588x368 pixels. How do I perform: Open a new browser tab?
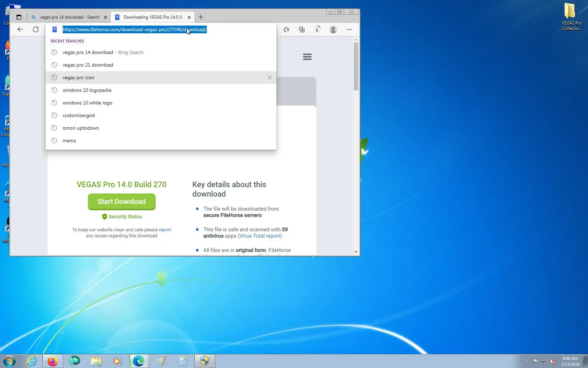[x=201, y=17]
